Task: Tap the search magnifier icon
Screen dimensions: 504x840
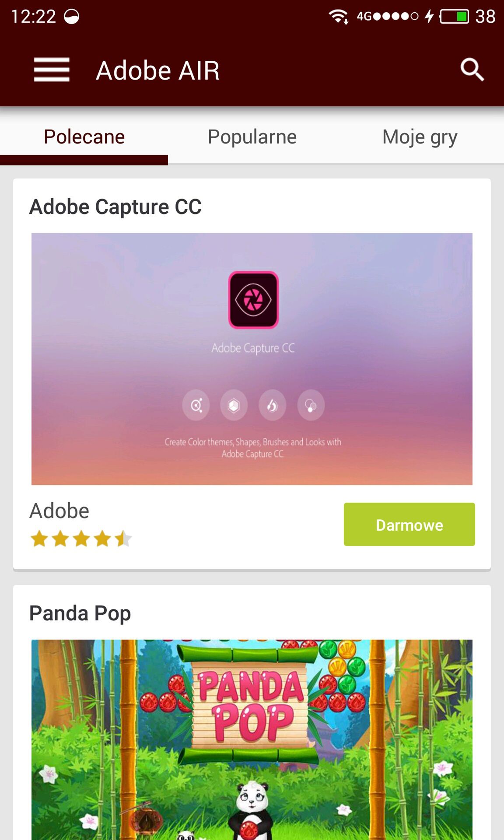Action: 472,70
